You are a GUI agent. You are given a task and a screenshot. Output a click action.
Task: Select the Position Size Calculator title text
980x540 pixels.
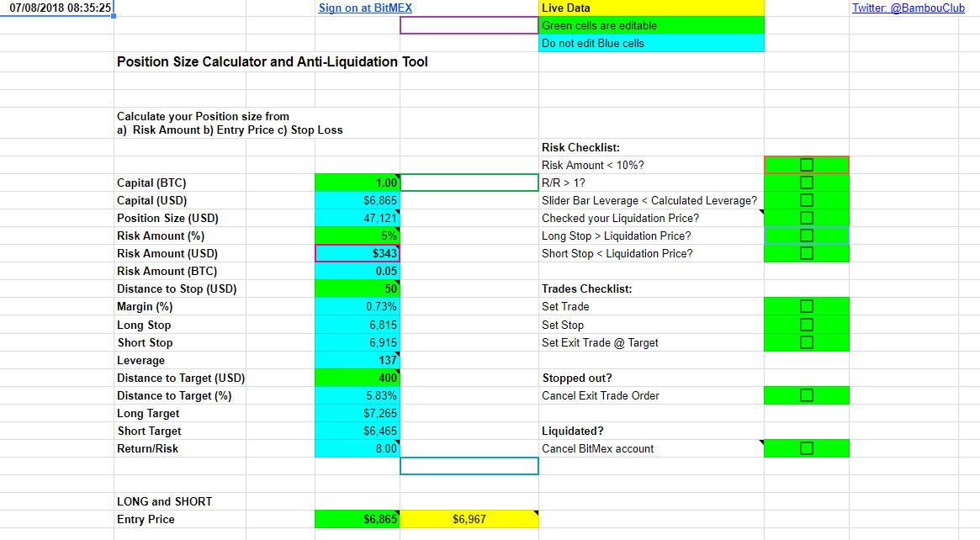tap(273, 62)
